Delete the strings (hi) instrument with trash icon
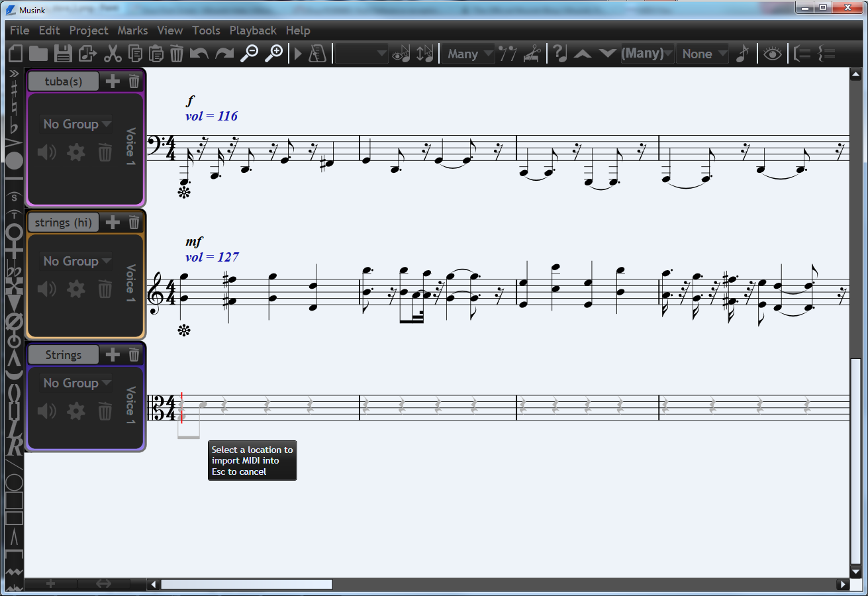The image size is (868, 596). point(134,223)
